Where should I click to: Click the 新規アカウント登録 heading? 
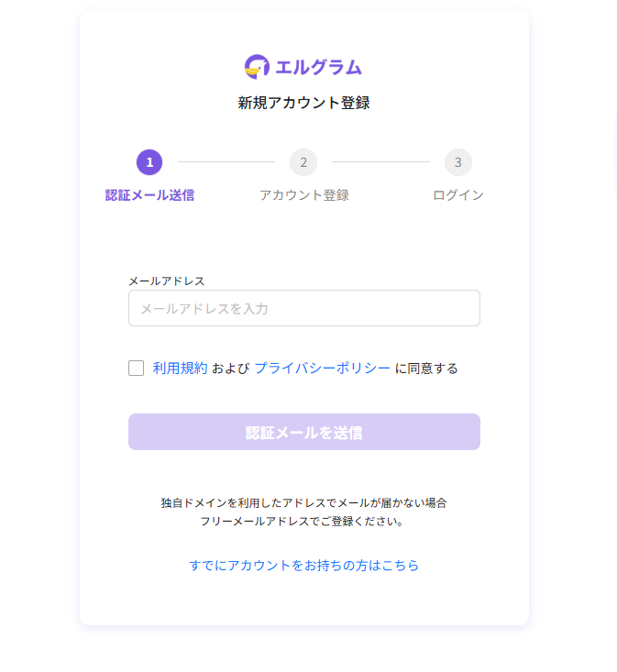pos(303,103)
